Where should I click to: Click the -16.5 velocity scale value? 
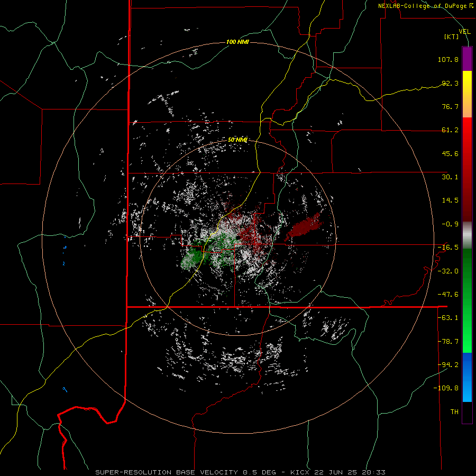tap(448, 248)
